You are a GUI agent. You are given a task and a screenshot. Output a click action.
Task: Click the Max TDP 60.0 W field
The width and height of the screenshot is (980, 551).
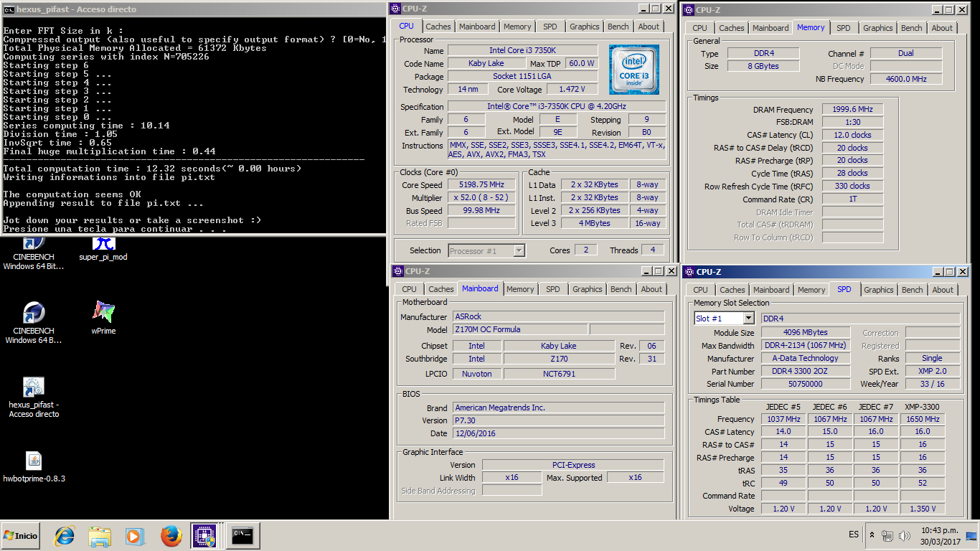click(x=582, y=63)
